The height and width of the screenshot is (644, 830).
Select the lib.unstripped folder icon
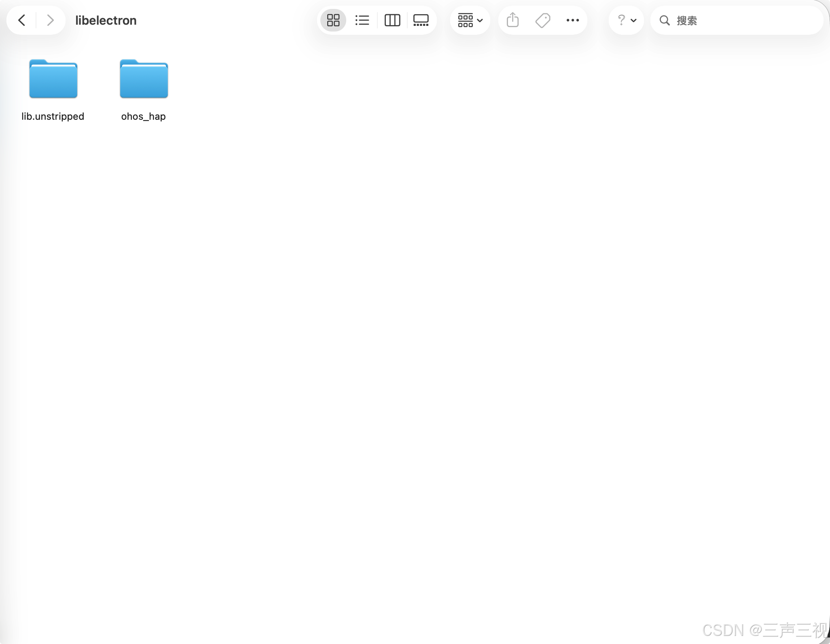53,79
